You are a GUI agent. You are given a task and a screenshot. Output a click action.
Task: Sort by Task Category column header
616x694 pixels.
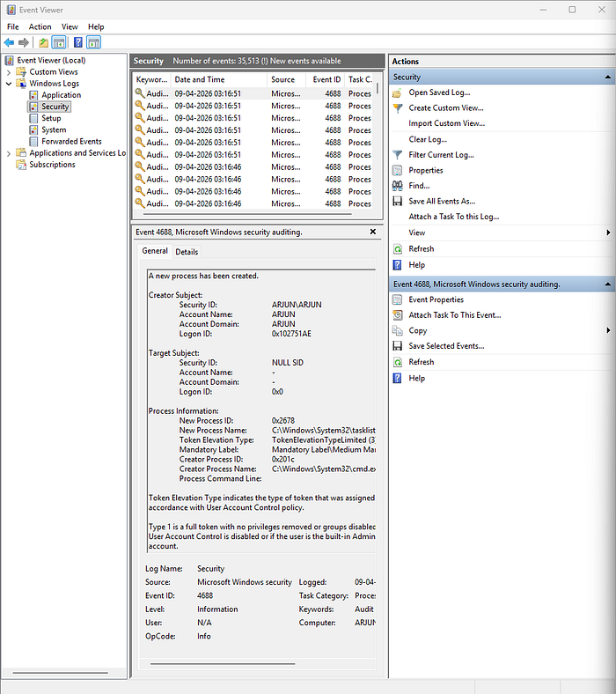pos(360,79)
